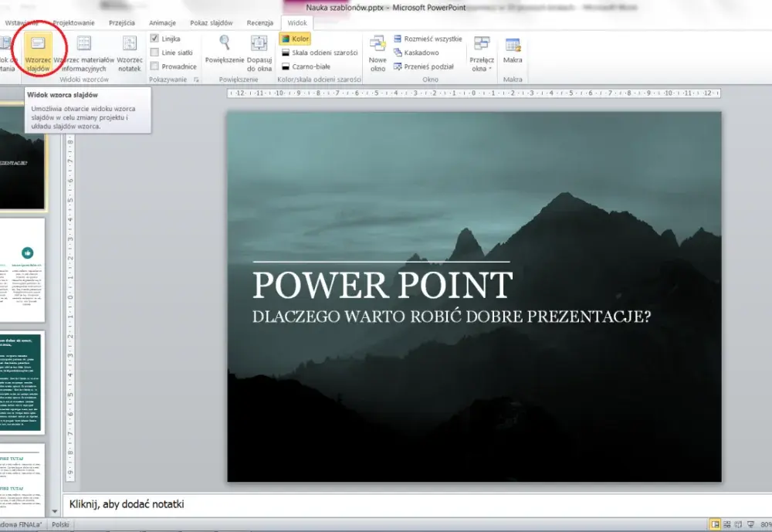
Task: Click Dopasuj do okna icon
Action: click(259, 43)
